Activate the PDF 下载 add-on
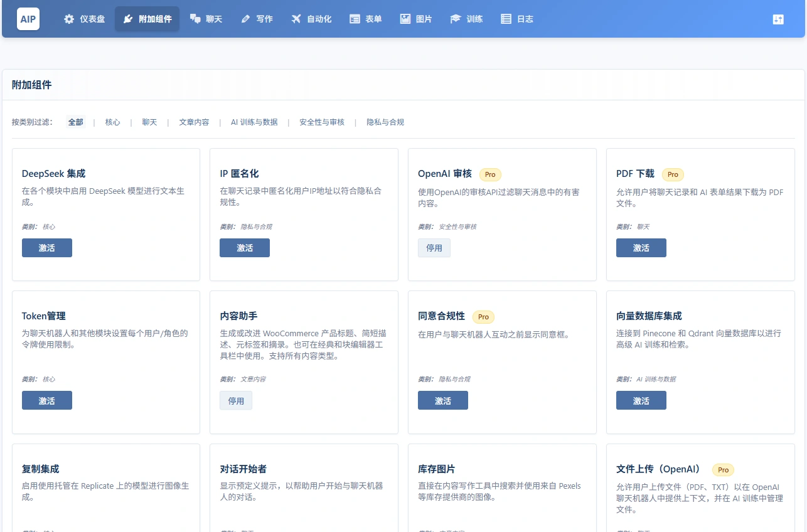This screenshot has height=532, width=807. point(641,248)
